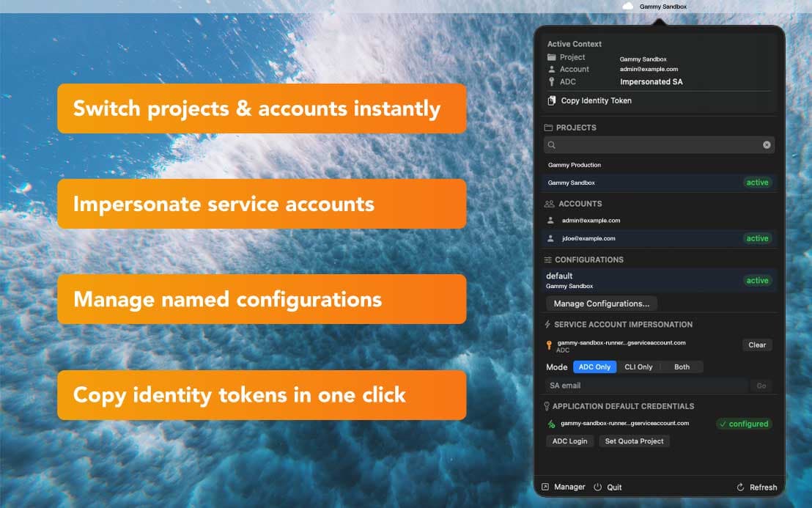Collapse the Application Default Credentials section
The height and width of the screenshot is (508, 812).
624,405
